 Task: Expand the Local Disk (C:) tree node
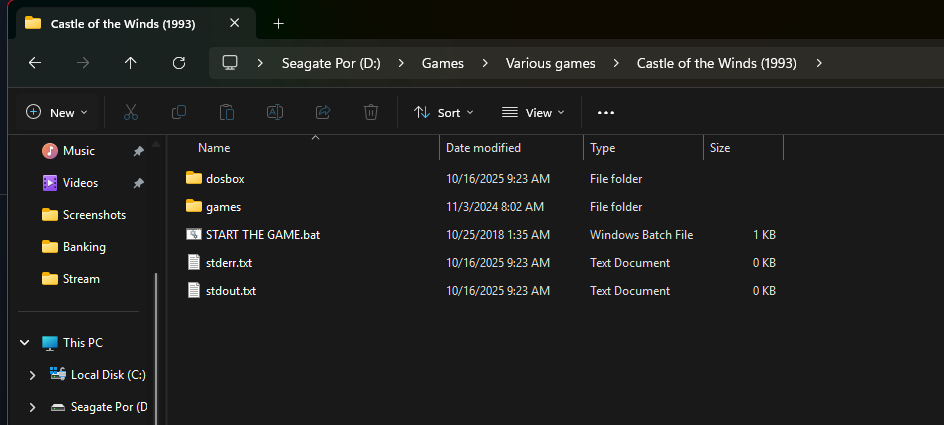[x=32, y=375]
